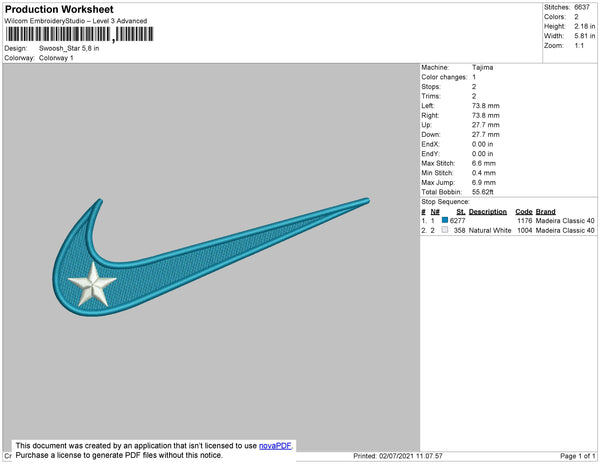Click the white star on the swoosh design

pos(92,285)
